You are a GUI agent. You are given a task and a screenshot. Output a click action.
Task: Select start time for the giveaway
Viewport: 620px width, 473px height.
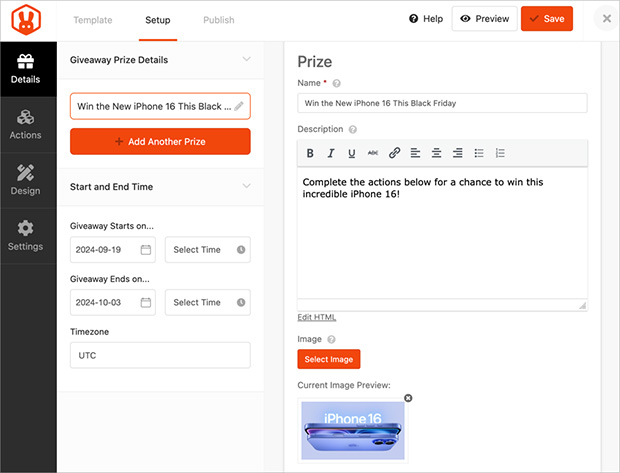[x=208, y=250]
